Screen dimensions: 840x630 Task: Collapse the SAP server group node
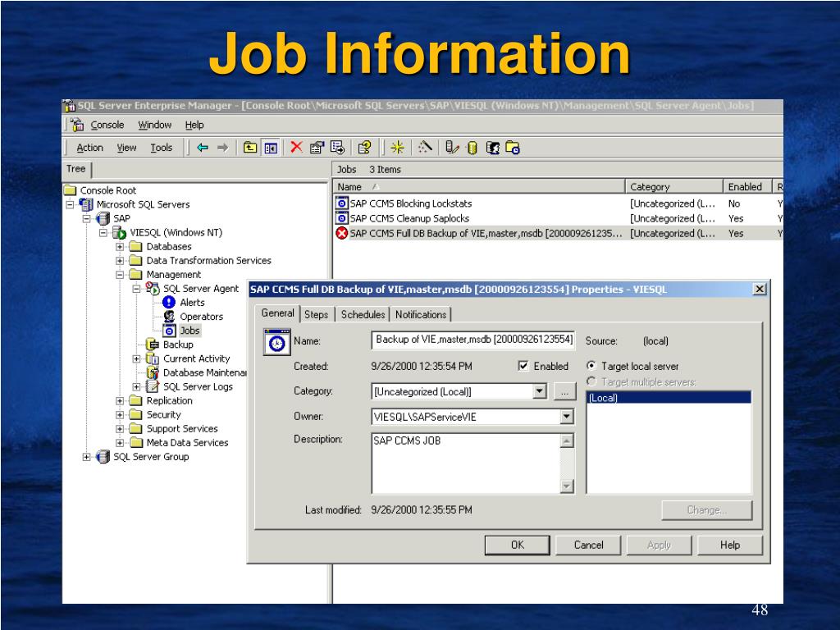(87, 218)
